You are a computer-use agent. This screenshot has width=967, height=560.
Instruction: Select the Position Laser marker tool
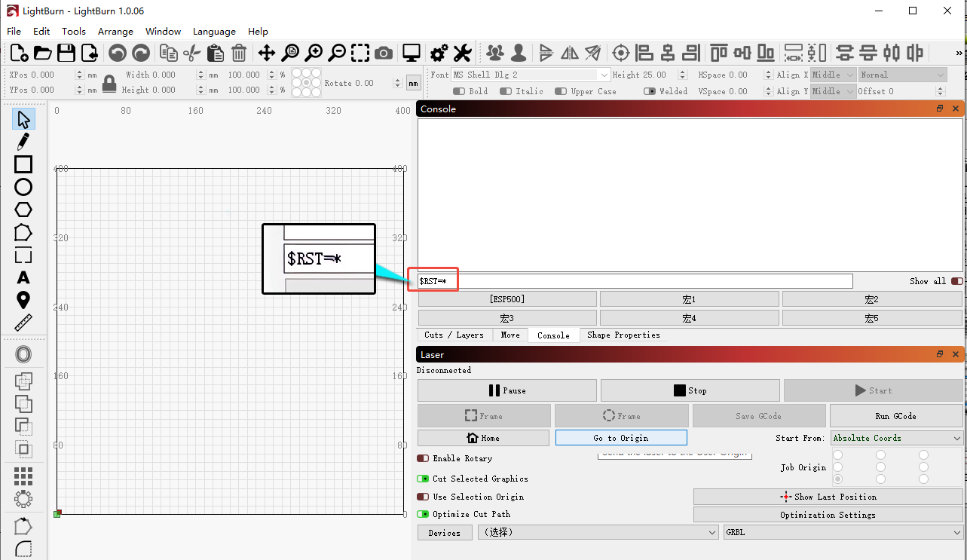click(23, 301)
